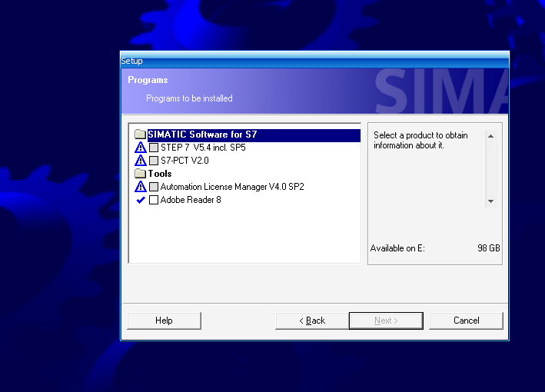Click the blue checkmark beside Adobe Reader

[141, 200]
